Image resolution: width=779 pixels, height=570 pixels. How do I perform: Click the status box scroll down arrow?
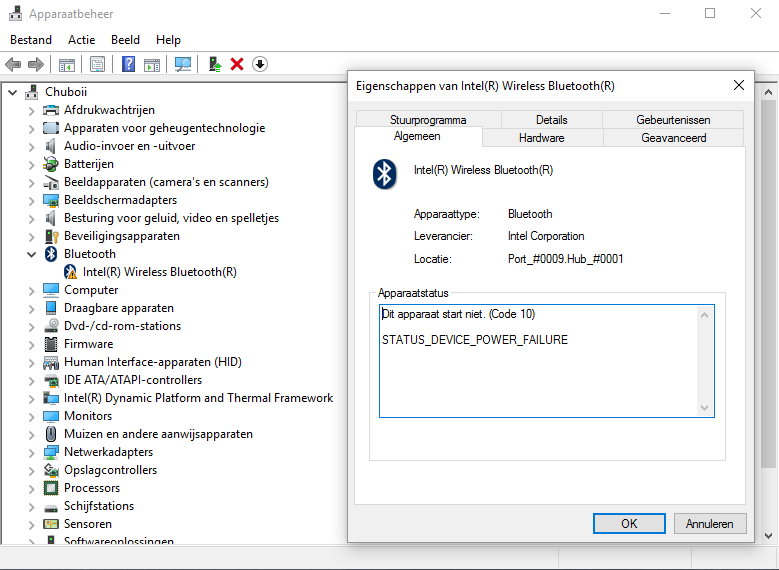[704, 407]
